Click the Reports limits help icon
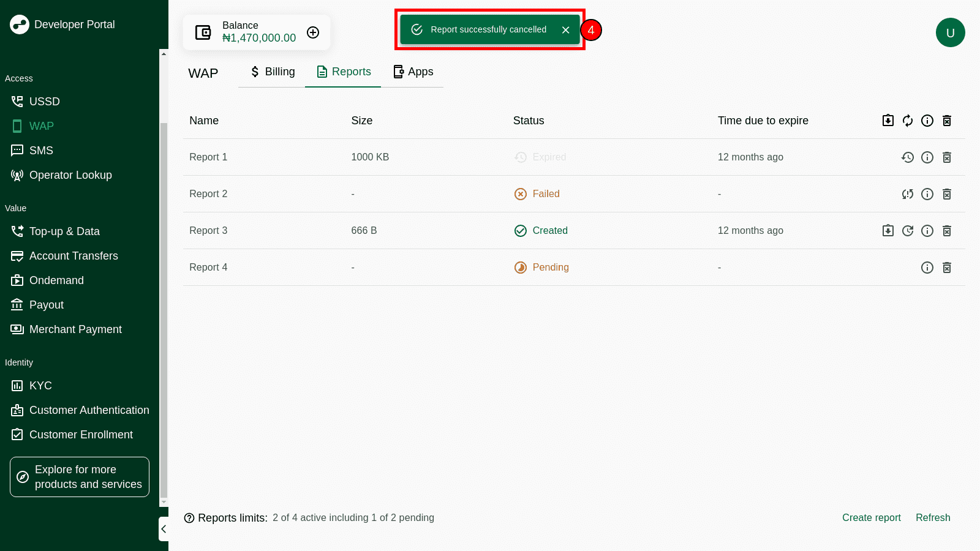980x551 pixels. click(189, 518)
